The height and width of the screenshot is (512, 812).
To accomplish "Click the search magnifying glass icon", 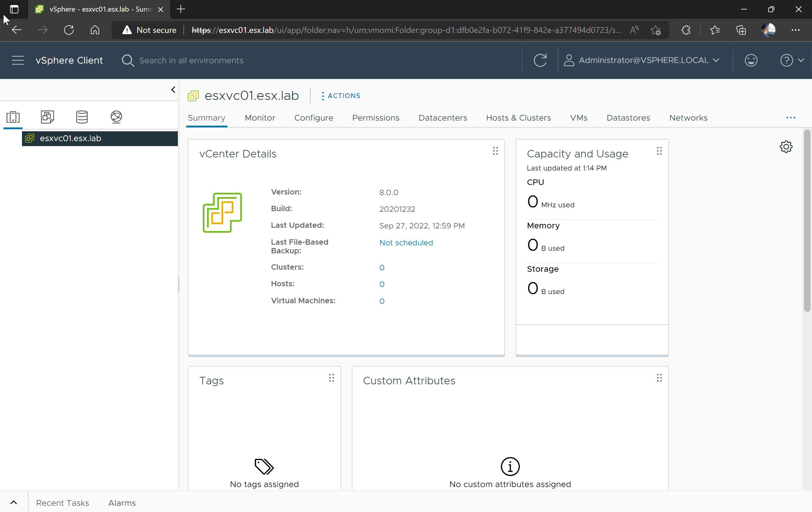I will (x=128, y=60).
